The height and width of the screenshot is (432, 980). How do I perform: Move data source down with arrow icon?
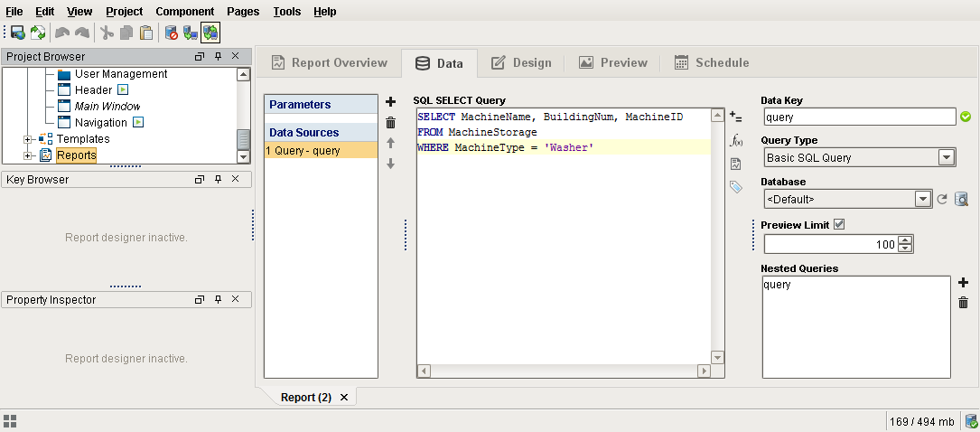390,164
